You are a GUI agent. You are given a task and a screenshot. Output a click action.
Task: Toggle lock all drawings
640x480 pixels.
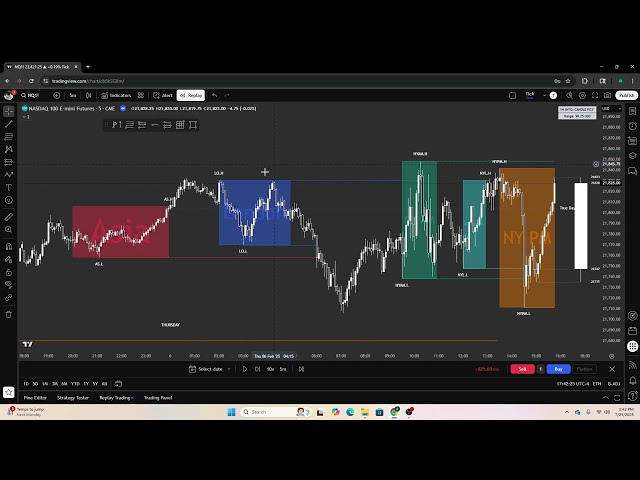point(9,272)
